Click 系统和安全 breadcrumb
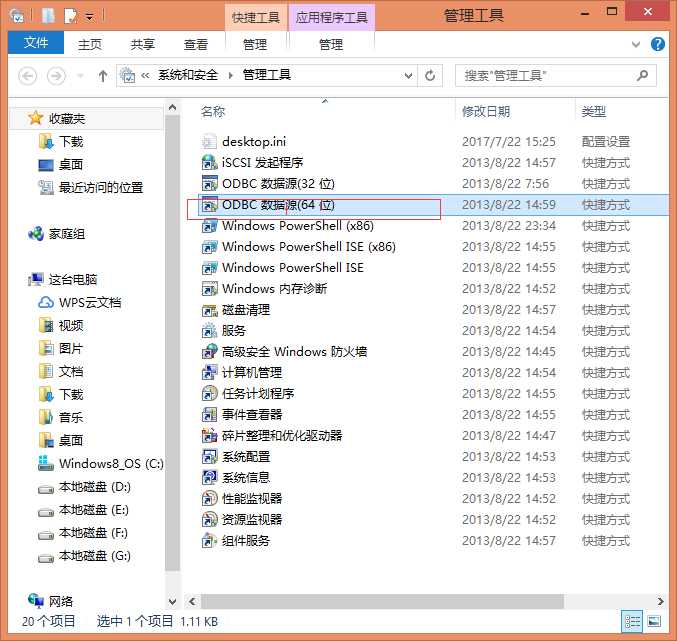Viewport: 677px width, 641px height. (x=188, y=75)
